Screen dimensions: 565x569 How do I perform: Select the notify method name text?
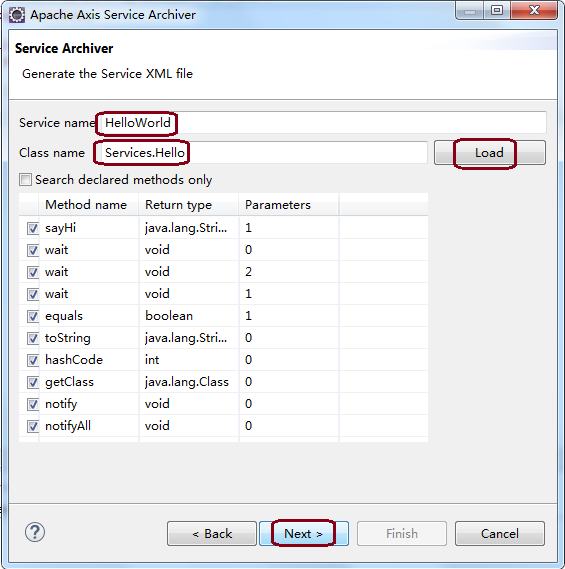61,404
